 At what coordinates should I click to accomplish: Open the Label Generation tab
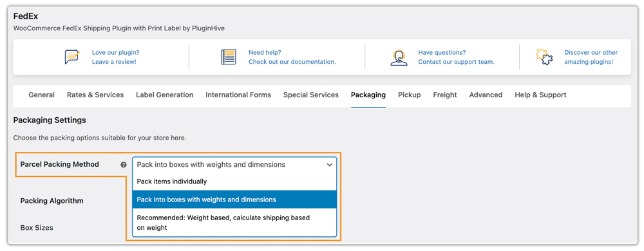coord(165,95)
